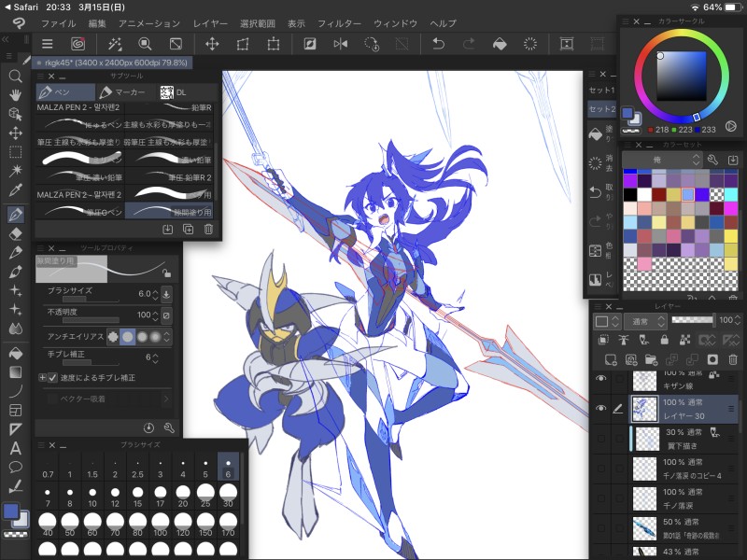Click Undo arrow in the top command bar

(x=438, y=44)
